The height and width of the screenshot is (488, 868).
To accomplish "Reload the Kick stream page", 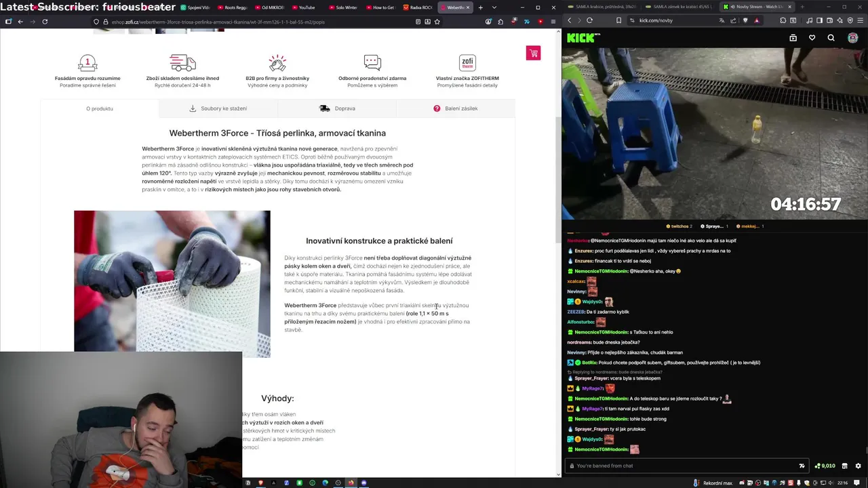I will pyautogui.click(x=589, y=20).
